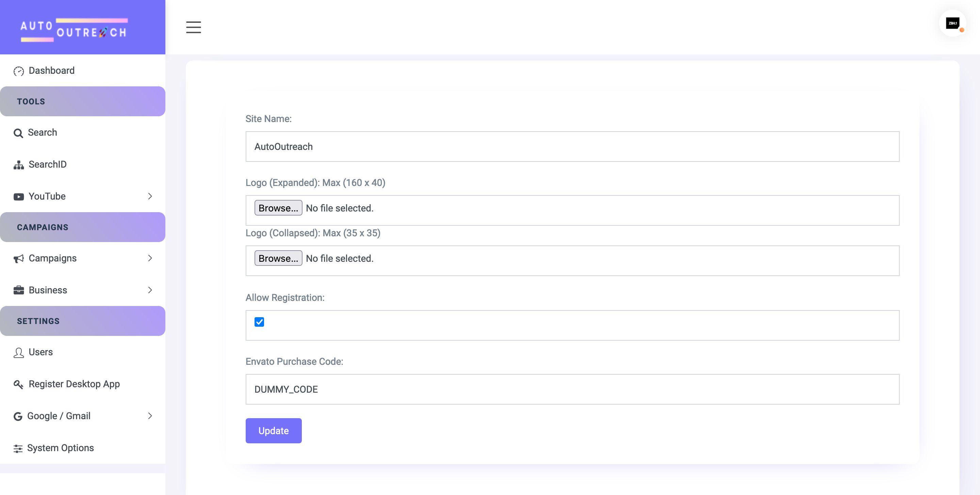The width and height of the screenshot is (980, 495).
Task: Expand the Campaigns submenu arrow
Action: (150, 258)
